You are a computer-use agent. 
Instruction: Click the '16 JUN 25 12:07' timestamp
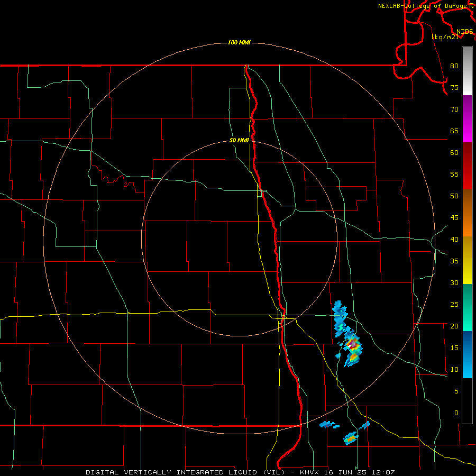coord(360,472)
